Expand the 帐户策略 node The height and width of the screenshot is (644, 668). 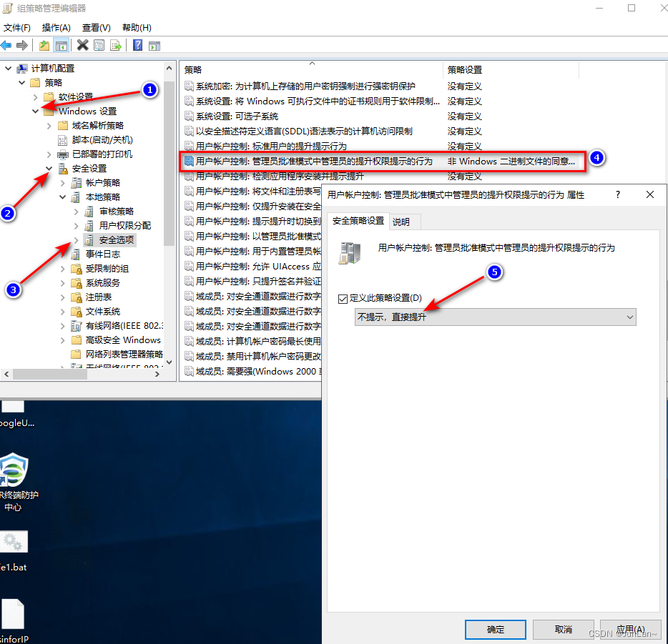63,183
